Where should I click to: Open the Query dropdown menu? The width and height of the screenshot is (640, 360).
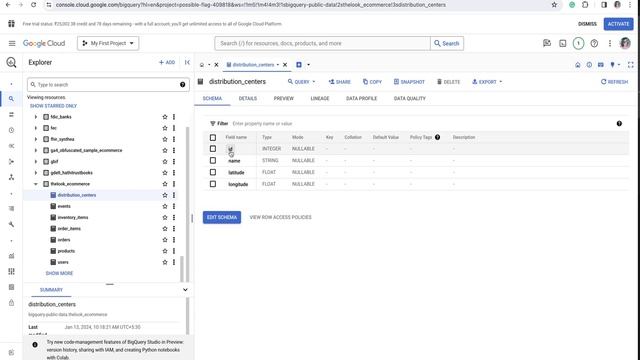click(x=302, y=82)
